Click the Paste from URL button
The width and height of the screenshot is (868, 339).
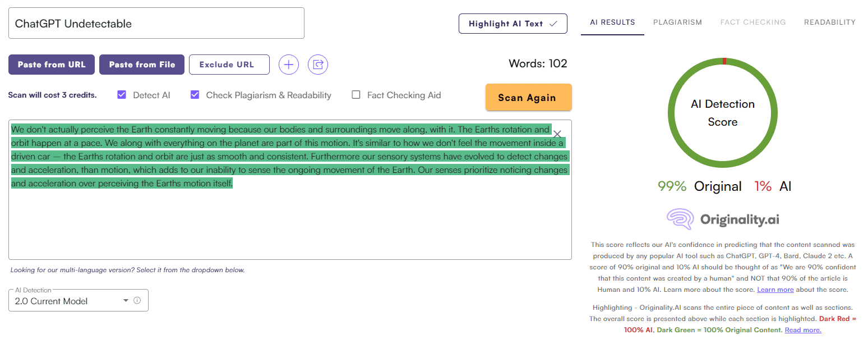click(x=52, y=65)
